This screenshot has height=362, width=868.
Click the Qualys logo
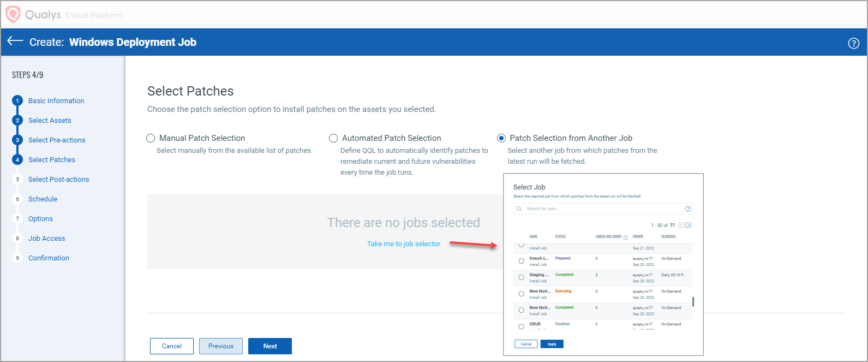(x=13, y=14)
